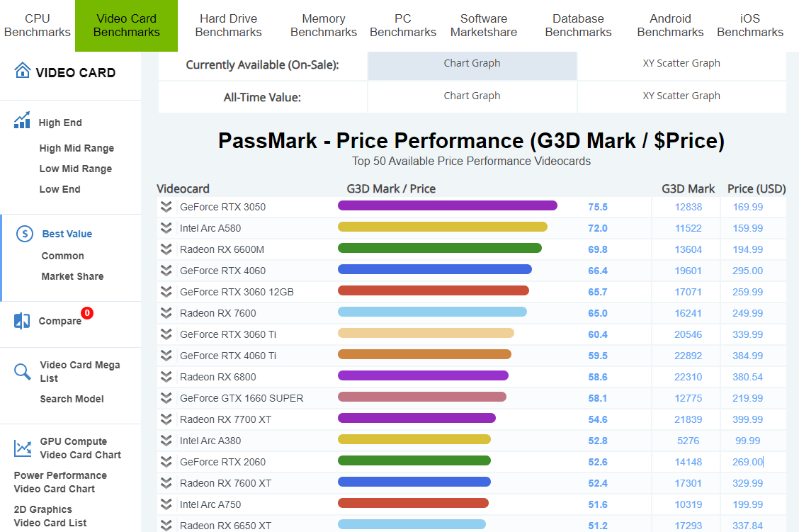799x532 pixels.
Task: Click G3D Mark value 19601
Action: 688,271
